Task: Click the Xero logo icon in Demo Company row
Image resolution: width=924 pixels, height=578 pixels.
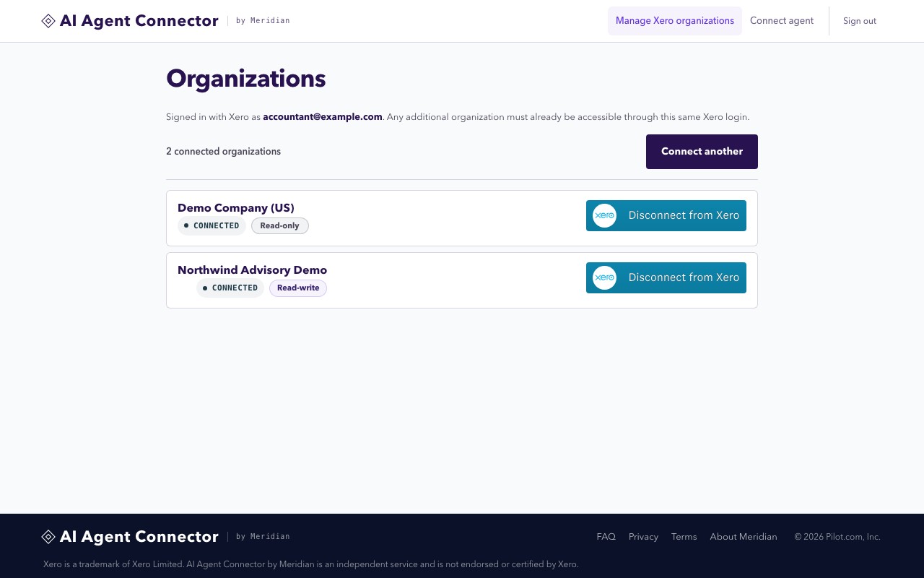Action: (x=604, y=215)
